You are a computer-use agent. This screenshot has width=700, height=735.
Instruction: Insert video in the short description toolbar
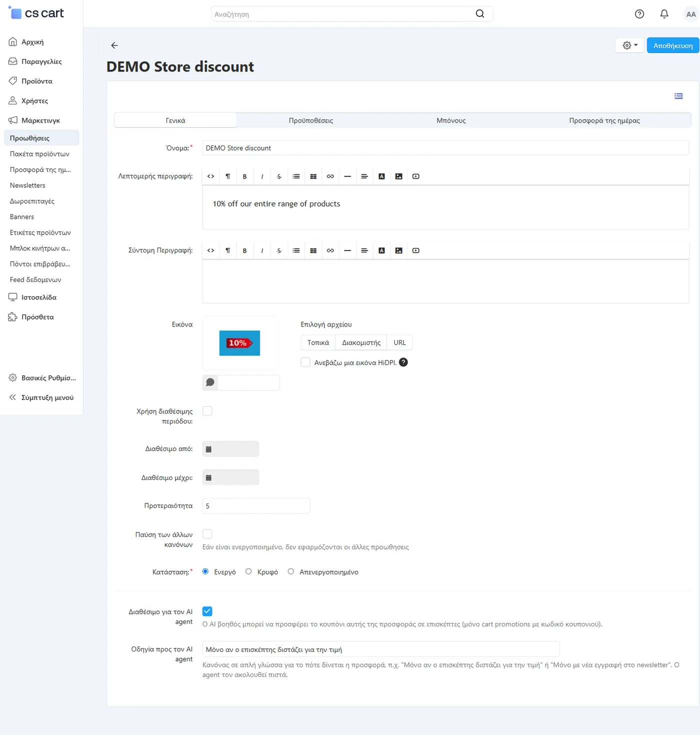pyautogui.click(x=416, y=250)
